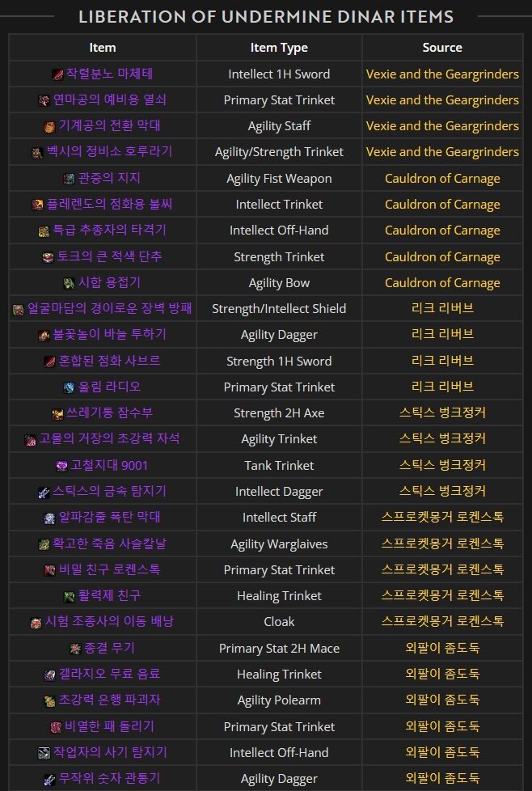532x791 pixels.
Task: Click the icon next to 무작위 숫자 관통기
Action: click(49, 780)
